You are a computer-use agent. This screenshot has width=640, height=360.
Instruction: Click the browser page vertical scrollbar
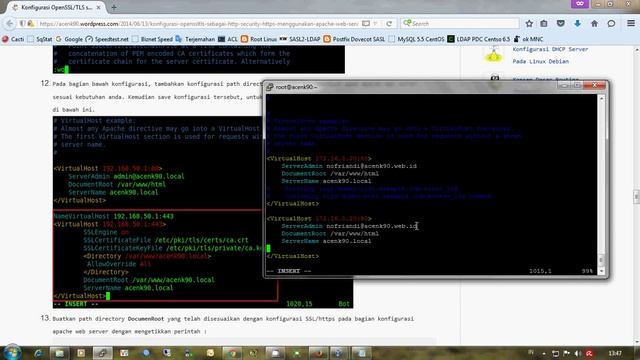pos(637,196)
